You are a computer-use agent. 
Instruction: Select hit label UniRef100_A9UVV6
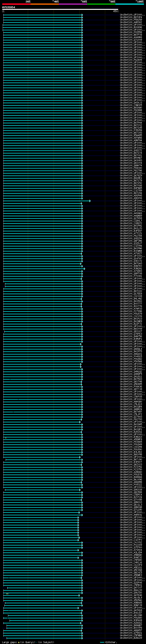[131, 198]
